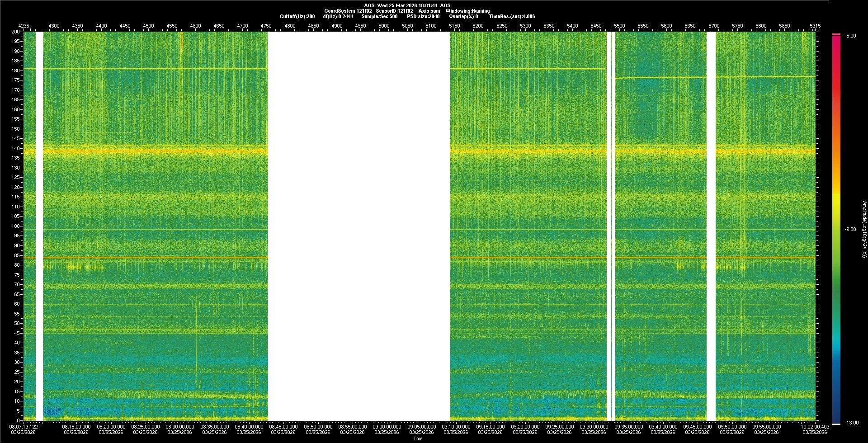Viewport: 868px width, 443px height.
Task: Click the Cutoff(Hz):200 parameter label
Action: point(297,16)
